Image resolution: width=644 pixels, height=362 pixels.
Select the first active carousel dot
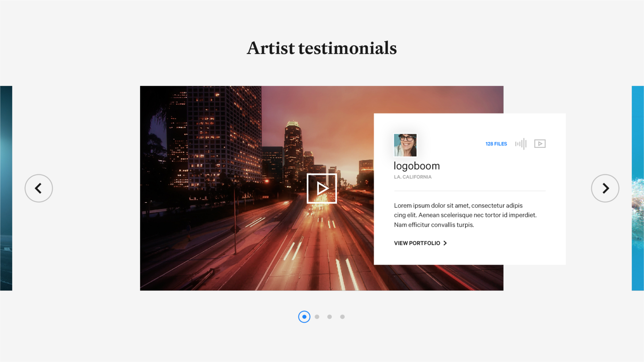click(304, 317)
